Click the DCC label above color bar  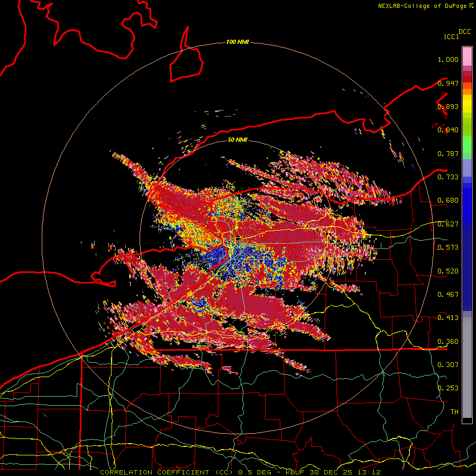point(464,32)
